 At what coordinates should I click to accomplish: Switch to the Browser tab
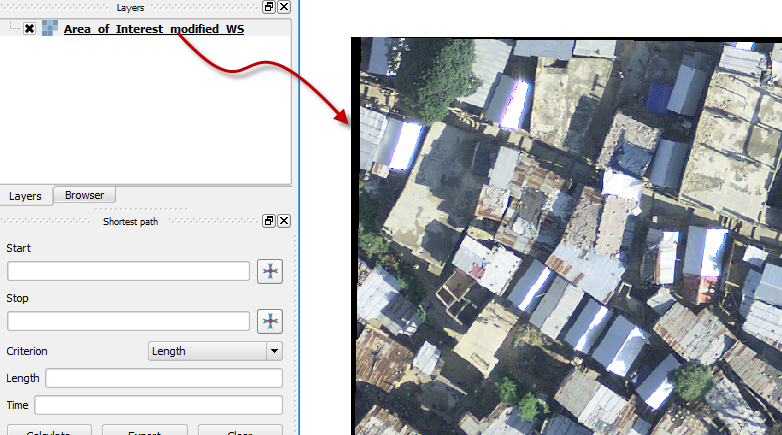tap(84, 195)
